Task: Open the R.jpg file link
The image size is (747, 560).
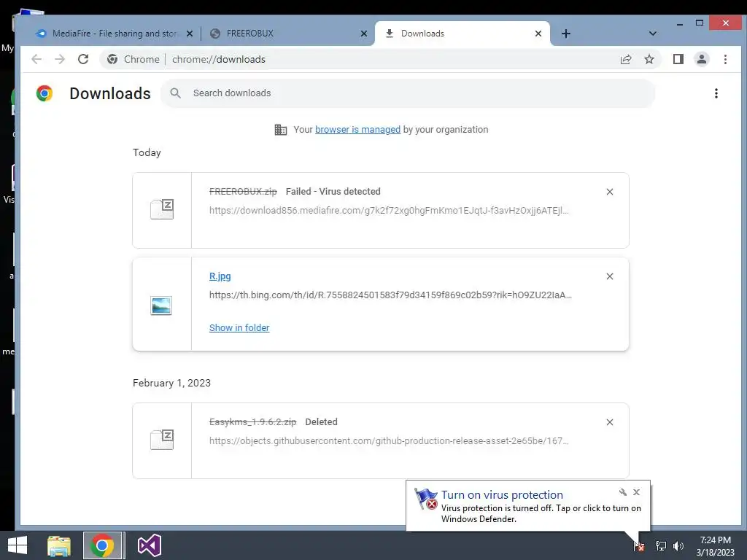Action: (220, 276)
